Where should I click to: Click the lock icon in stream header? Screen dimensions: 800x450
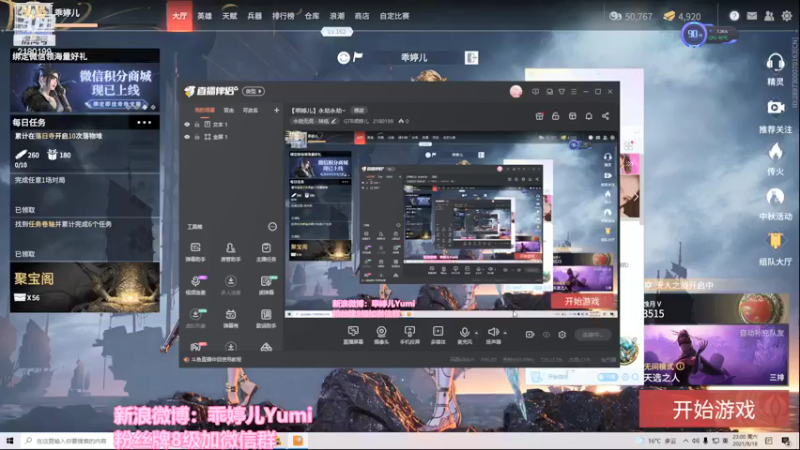point(556,116)
